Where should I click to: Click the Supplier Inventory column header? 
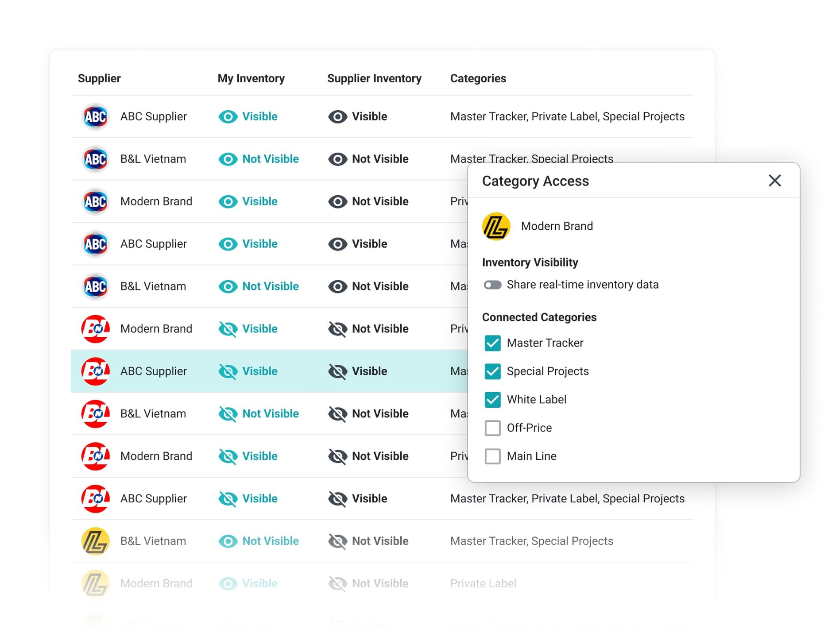pyautogui.click(x=374, y=78)
